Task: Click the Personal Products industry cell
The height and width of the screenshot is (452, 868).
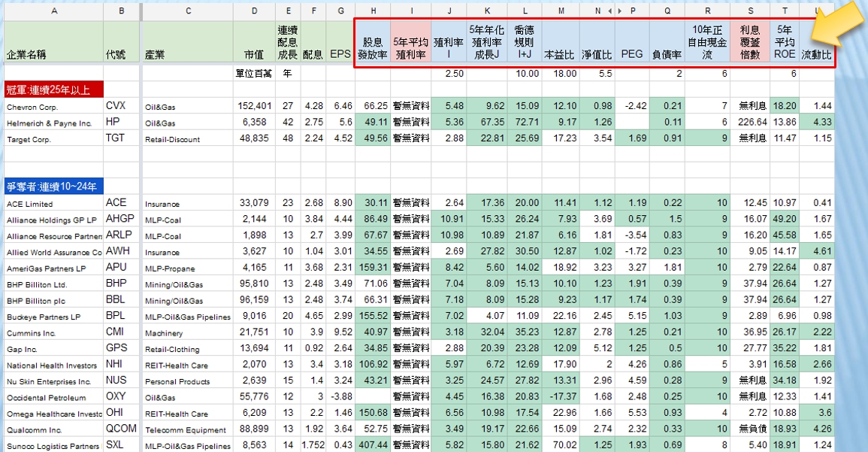Action: point(188,380)
